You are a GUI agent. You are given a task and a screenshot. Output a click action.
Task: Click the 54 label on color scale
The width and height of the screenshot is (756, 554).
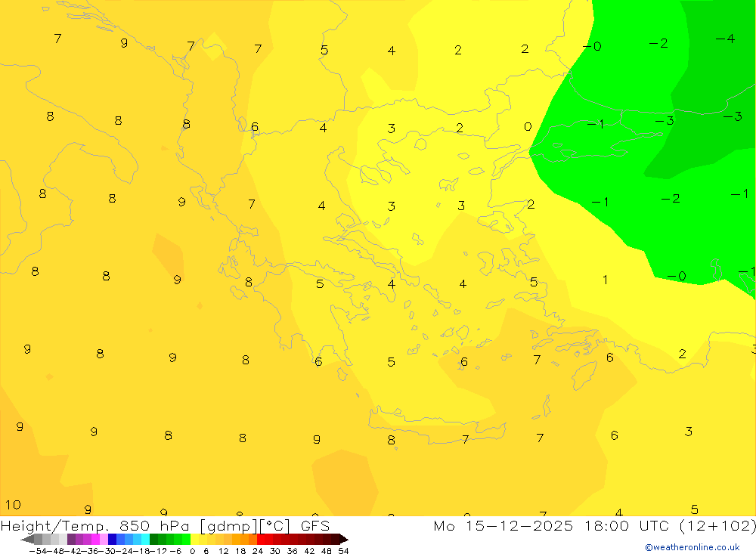click(343, 551)
